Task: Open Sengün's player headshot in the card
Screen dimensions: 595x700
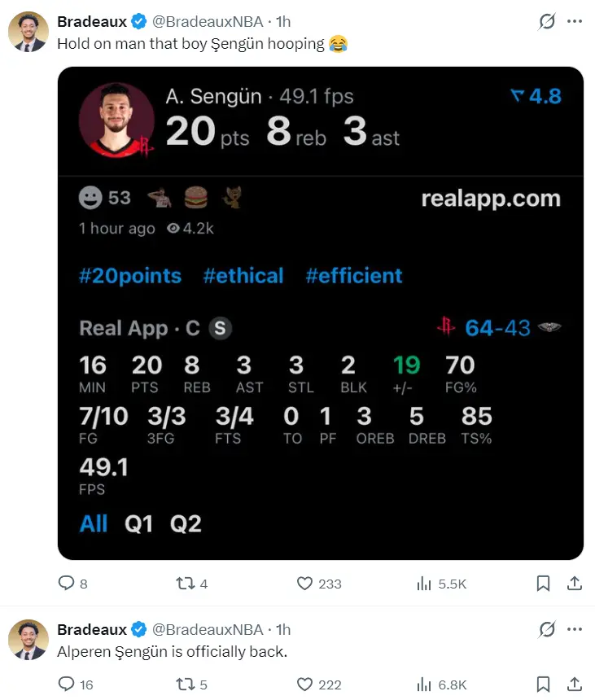Action: (x=116, y=120)
